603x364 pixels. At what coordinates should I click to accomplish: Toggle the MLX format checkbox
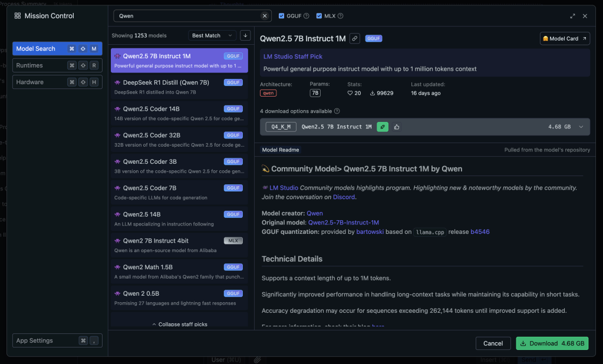pos(319,16)
